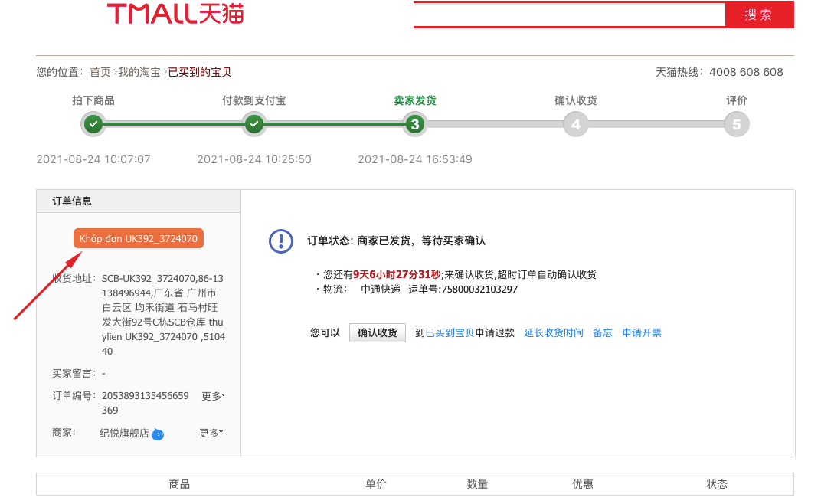Click the 订单状态 status headline text
Screen dimensions: 821x504
397,241
